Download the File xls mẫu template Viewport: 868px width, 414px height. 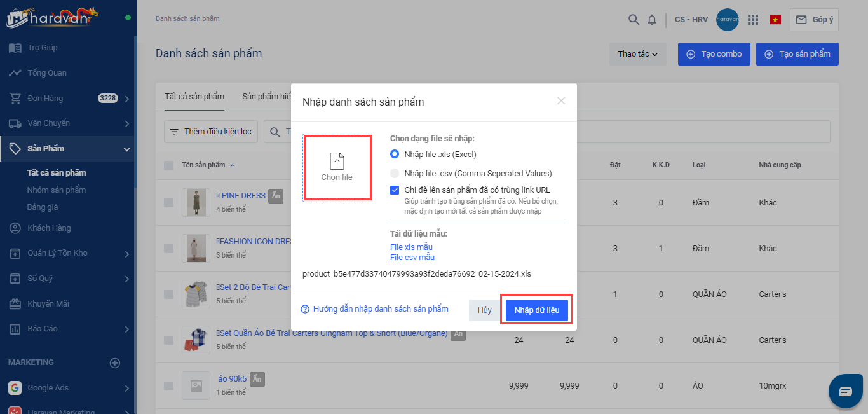411,247
